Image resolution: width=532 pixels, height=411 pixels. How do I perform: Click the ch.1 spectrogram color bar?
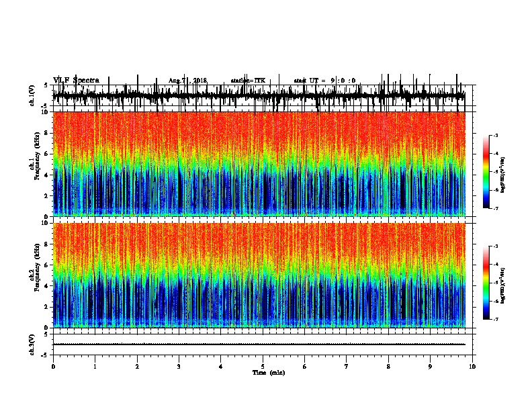pos(486,172)
